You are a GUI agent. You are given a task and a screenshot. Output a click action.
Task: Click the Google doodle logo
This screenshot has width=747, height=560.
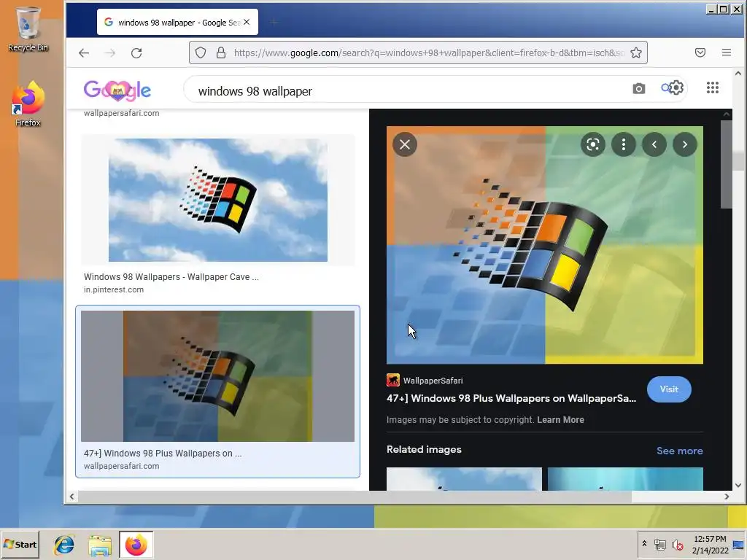point(117,90)
